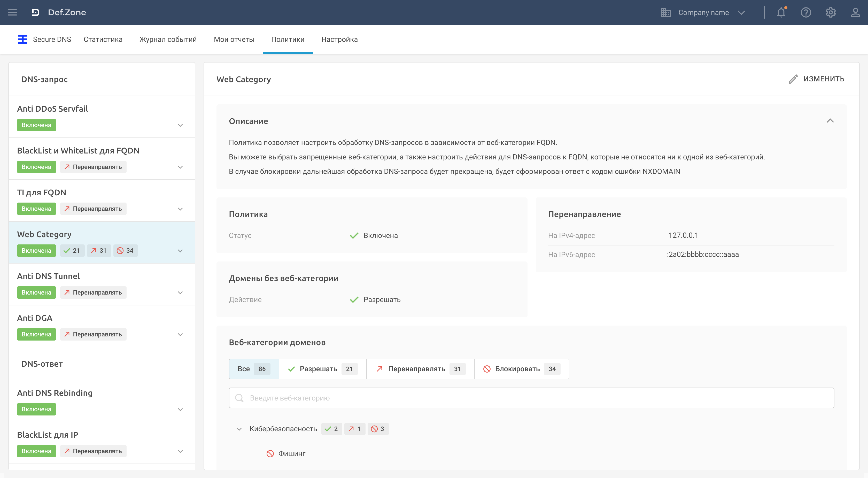Open the hamburger navigation menu
The width and height of the screenshot is (868, 478).
[12, 12]
